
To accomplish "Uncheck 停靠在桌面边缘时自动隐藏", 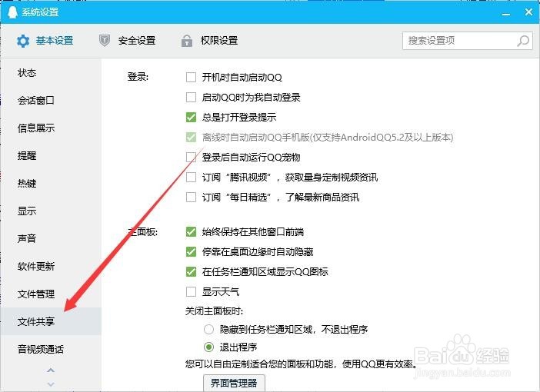I will tap(191, 251).
